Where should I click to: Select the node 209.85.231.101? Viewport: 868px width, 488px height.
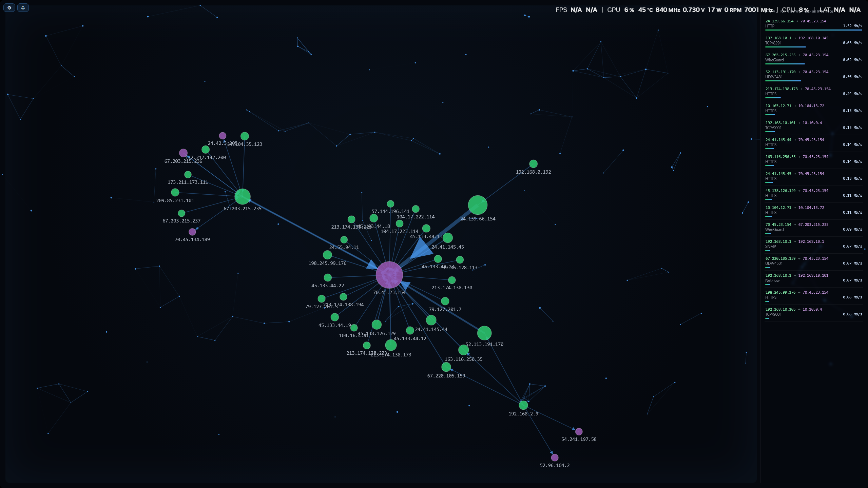point(175,192)
